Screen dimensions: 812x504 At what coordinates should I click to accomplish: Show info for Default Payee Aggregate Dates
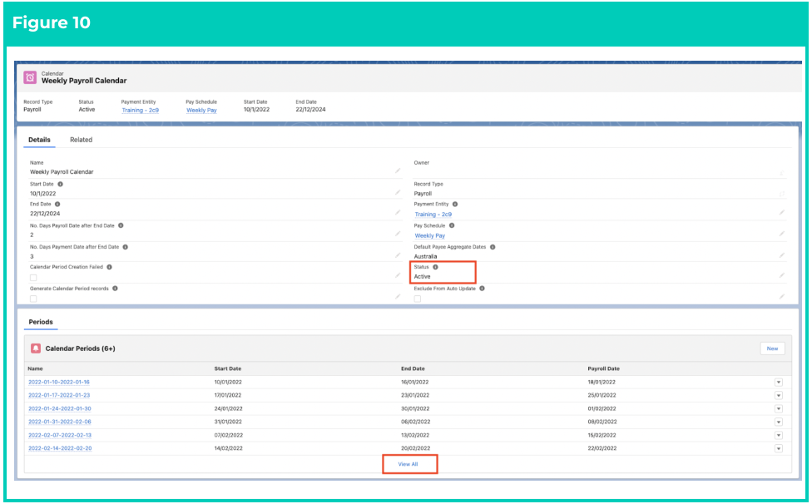(493, 247)
